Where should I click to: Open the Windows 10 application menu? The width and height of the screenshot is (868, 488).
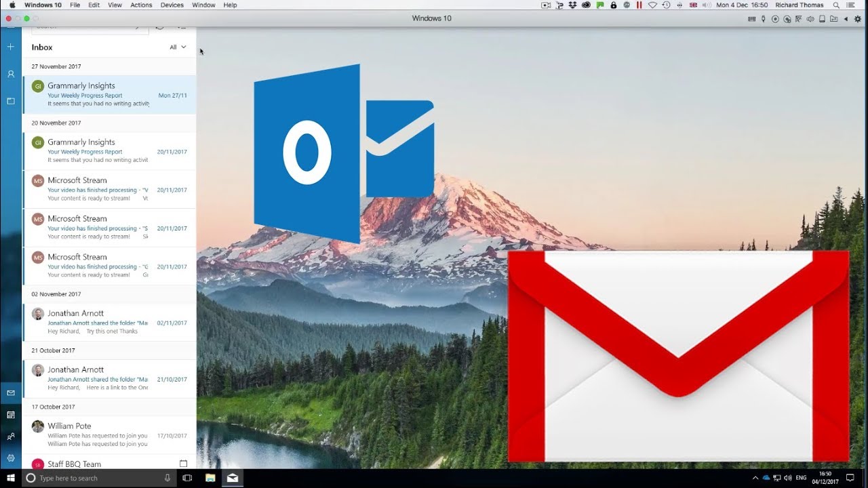pos(42,5)
